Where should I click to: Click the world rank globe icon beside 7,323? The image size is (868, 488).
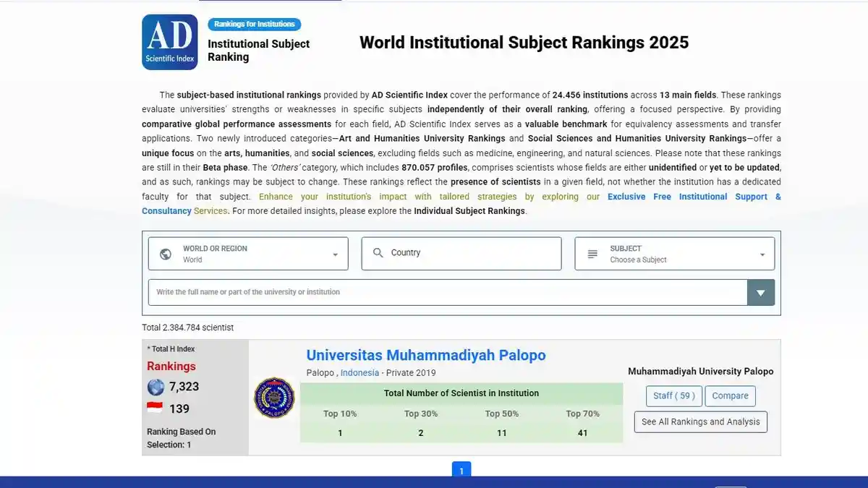156,387
